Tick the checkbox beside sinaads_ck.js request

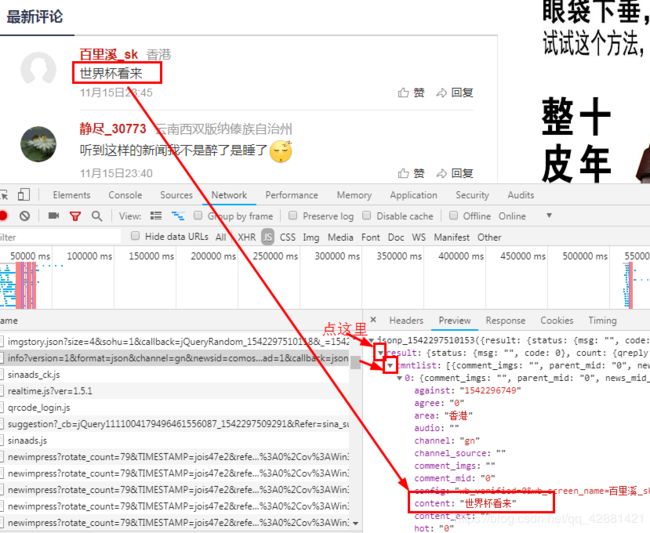[x=1, y=375]
